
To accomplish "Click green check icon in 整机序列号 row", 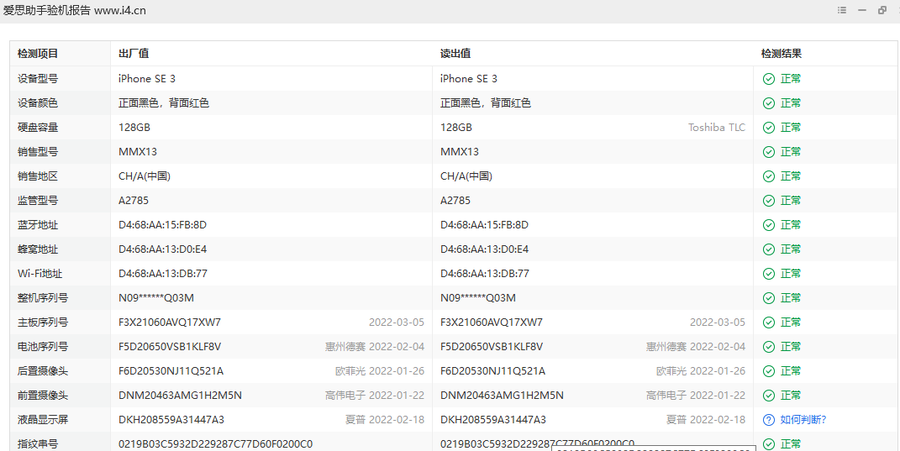I will coord(769,298).
